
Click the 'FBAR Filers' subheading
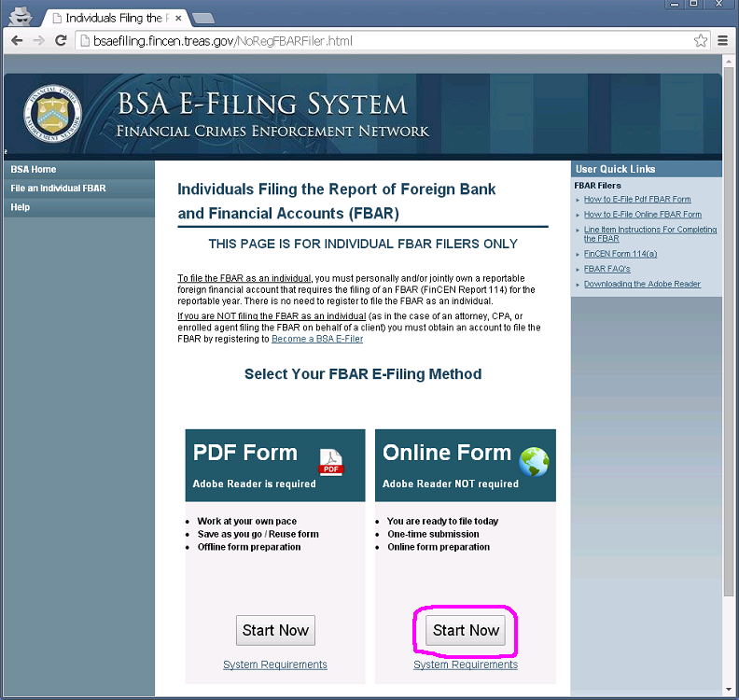point(597,186)
